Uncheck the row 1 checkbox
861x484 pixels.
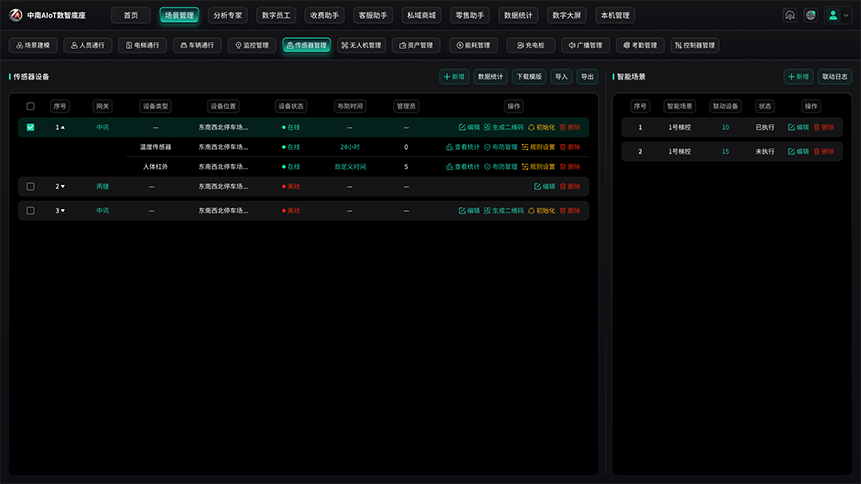(30, 127)
